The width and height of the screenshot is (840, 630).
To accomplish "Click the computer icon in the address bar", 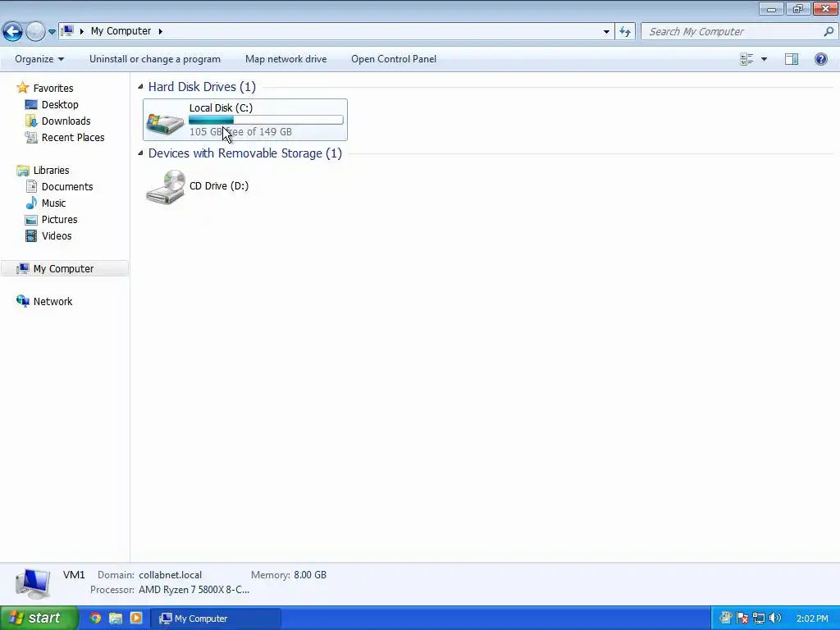I will click(x=67, y=31).
